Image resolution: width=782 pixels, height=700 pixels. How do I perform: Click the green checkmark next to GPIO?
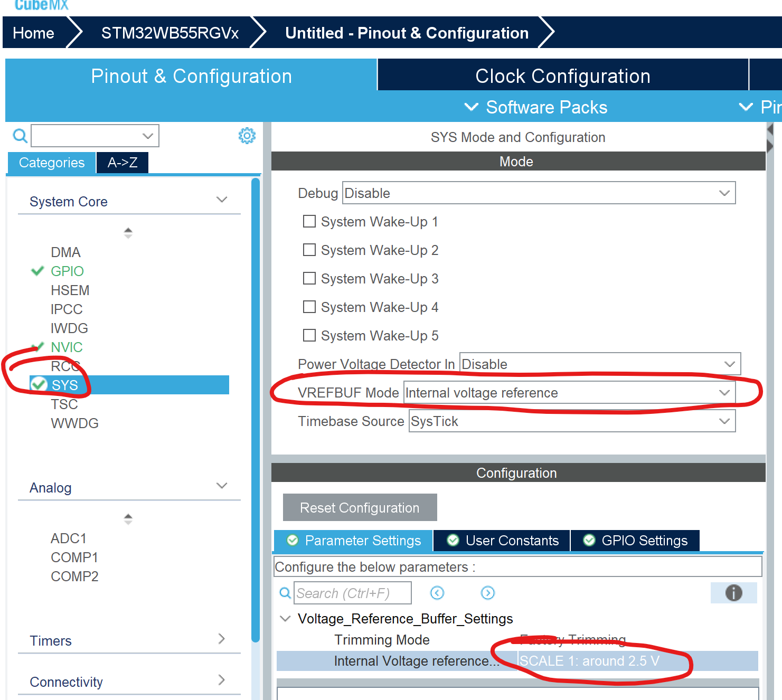click(x=37, y=271)
